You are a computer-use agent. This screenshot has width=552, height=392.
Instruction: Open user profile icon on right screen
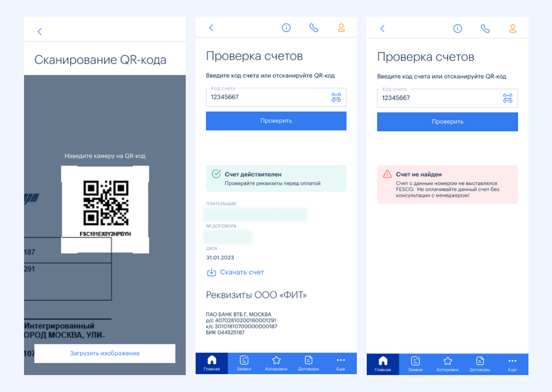point(513,28)
